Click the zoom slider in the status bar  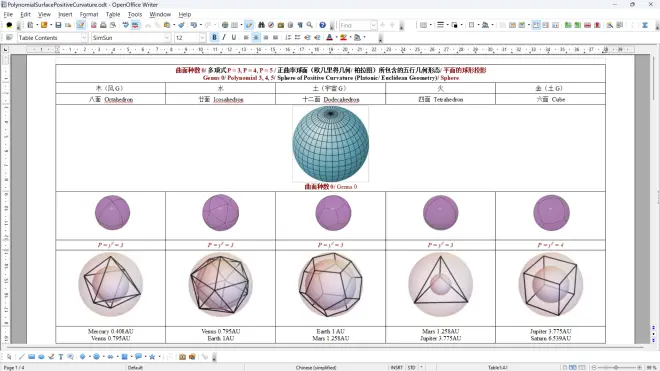click(x=616, y=368)
